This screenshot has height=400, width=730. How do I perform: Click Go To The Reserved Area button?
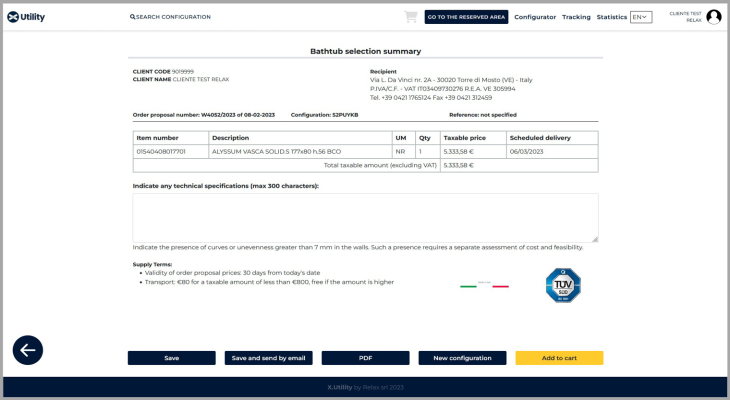pos(466,17)
